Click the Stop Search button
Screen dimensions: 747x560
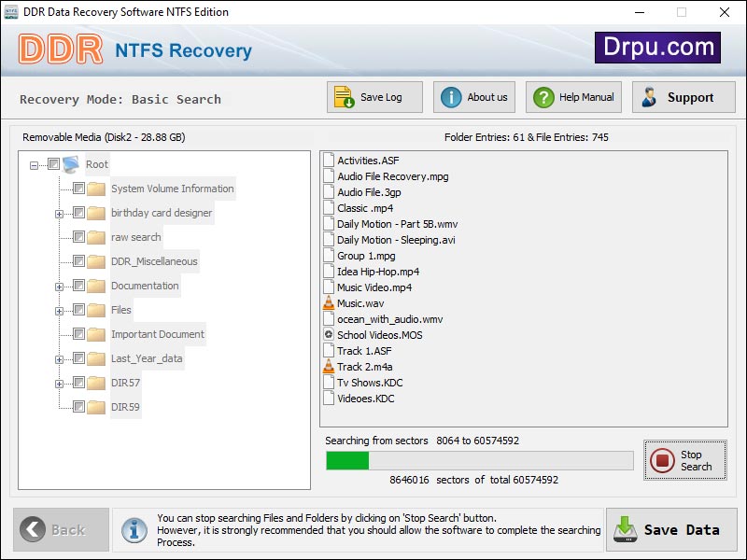pyautogui.click(x=684, y=458)
